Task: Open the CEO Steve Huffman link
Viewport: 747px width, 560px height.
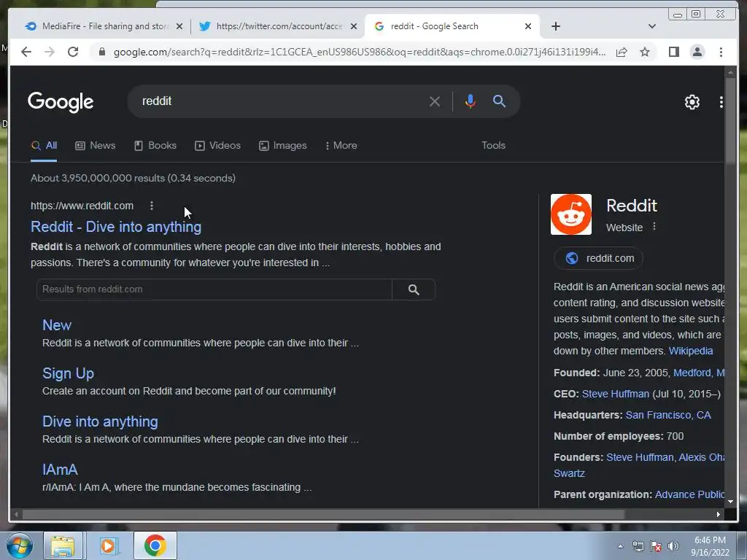Action: coord(616,394)
